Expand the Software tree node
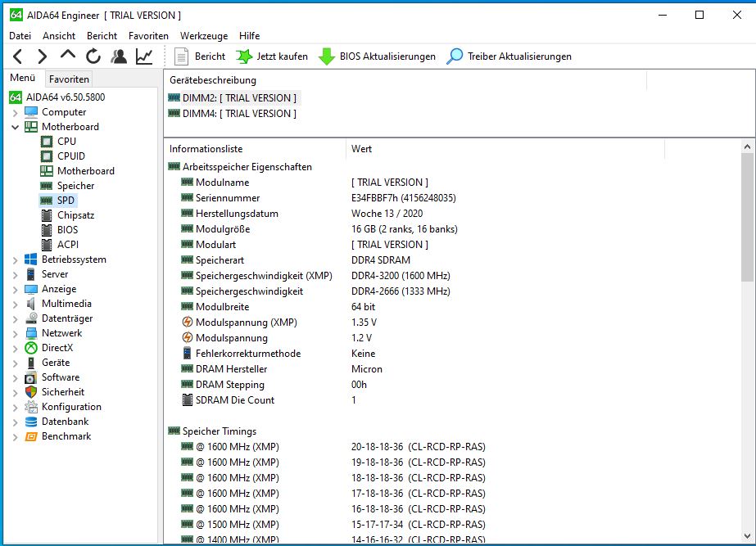The image size is (756, 546). point(15,378)
